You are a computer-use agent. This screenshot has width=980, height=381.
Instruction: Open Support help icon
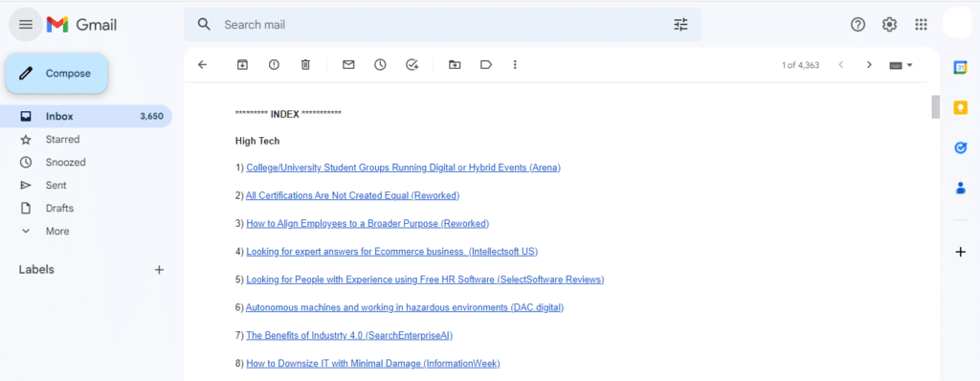[x=858, y=24]
